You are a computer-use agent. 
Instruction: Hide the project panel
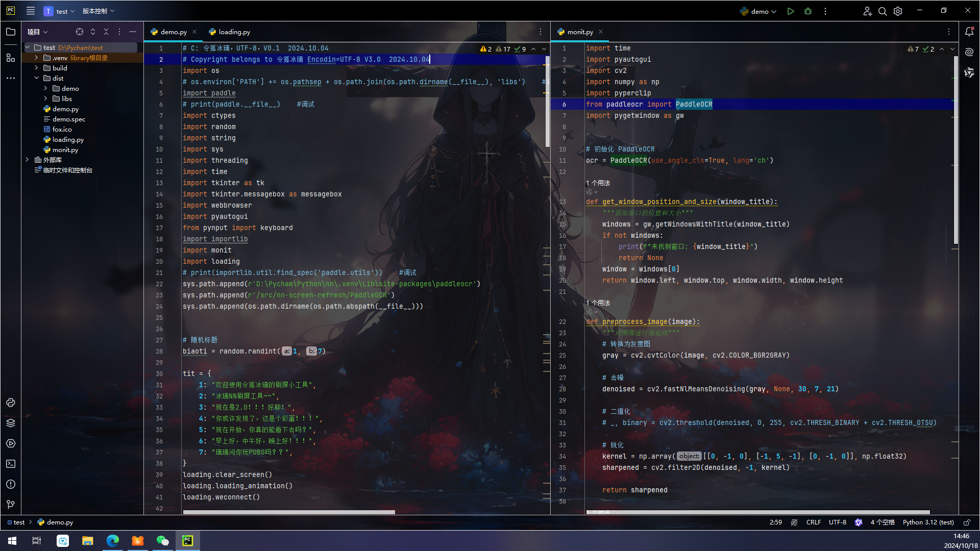pos(133,32)
